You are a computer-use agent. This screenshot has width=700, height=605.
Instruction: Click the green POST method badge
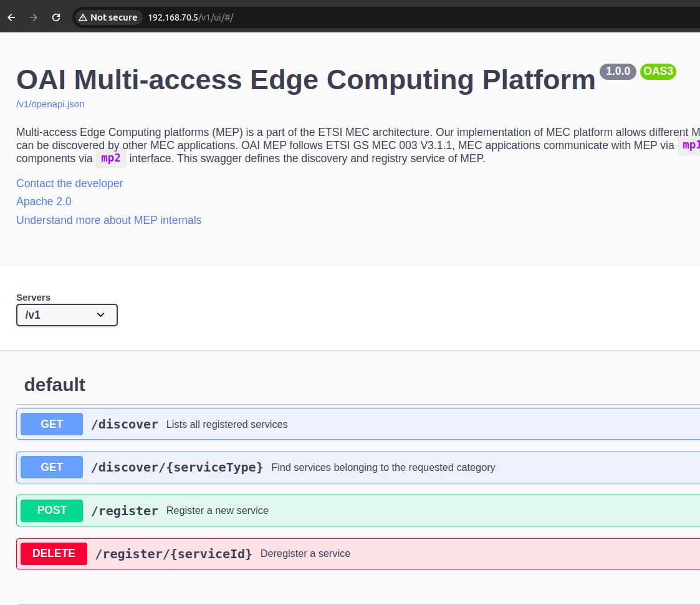52,510
